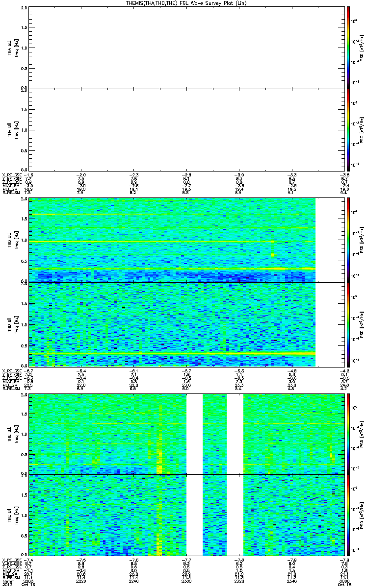Image resolution: width=368 pixels, height=588 pixels.
Task: Click inside the THD BL spectrogram panel
Action: pos(172,240)
